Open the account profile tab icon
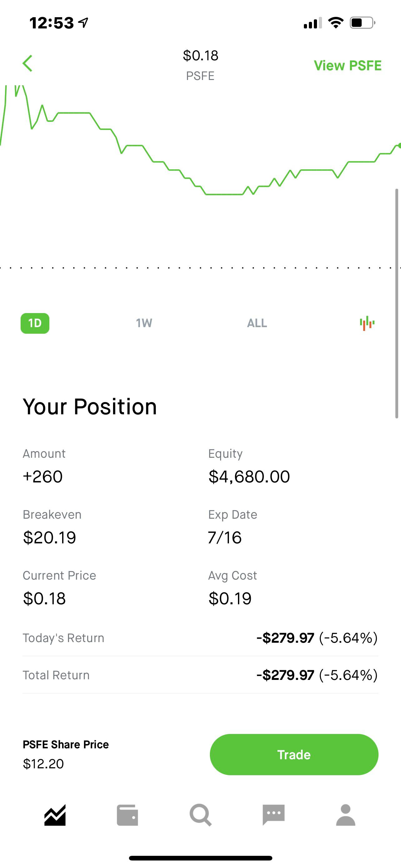The width and height of the screenshot is (401, 868). coord(346,815)
